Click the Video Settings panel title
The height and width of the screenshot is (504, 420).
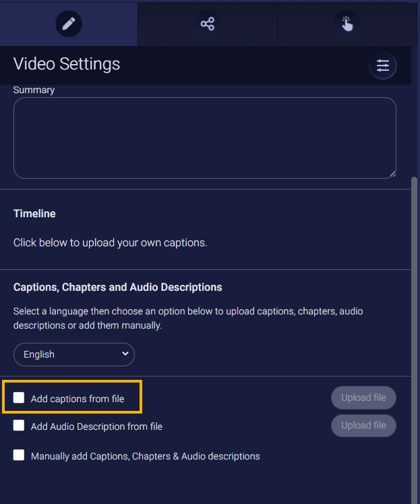click(67, 64)
